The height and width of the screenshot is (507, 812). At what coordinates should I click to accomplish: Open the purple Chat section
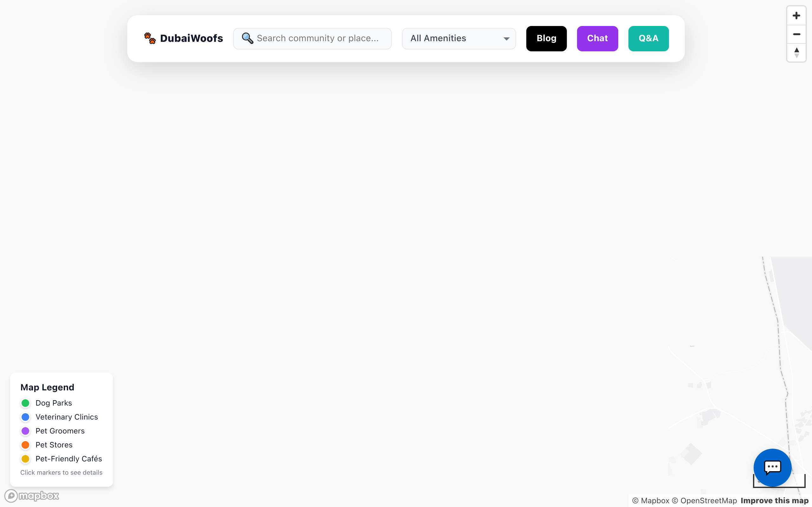597,39
